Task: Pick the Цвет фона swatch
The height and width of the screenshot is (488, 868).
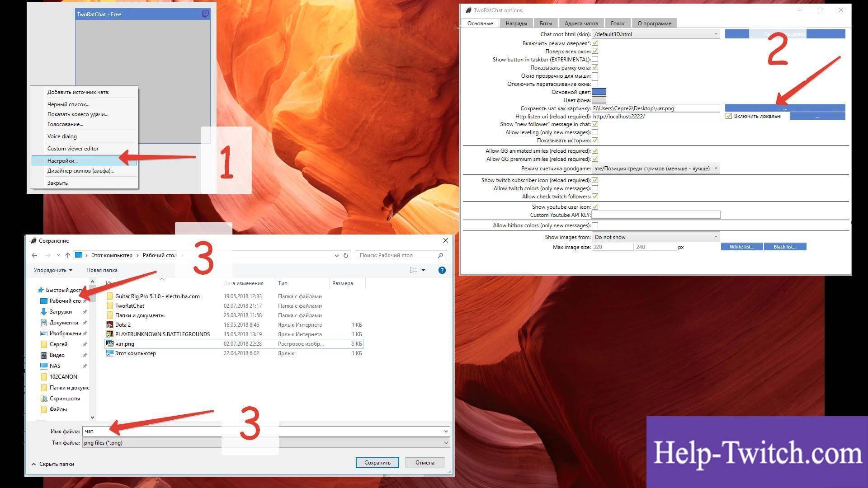Action: click(x=599, y=100)
